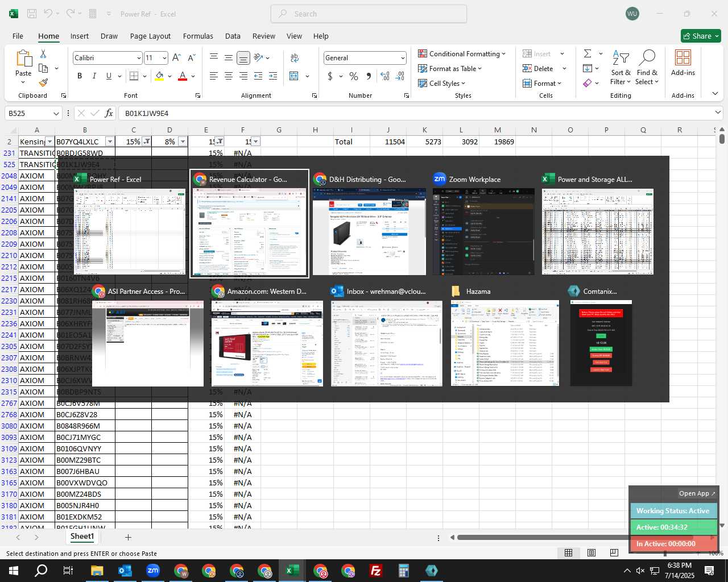Viewport: 728px width, 582px height.
Task: Open Name Box dropdown arrow
Action: pyautogui.click(x=56, y=113)
